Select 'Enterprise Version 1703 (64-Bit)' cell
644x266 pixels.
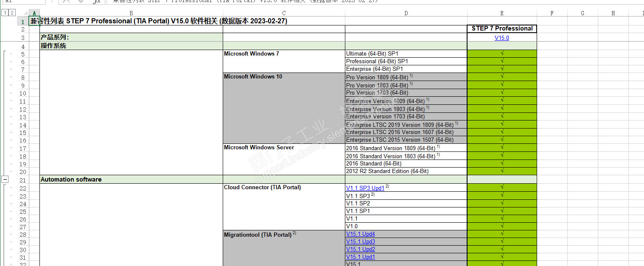click(406, 117)
